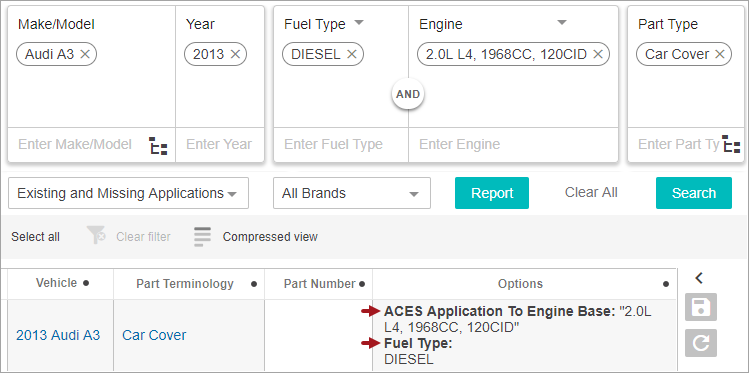Screen dimensions: 749x373
Task: Click the refresh arrow icon
Action: tap(701, 343)
